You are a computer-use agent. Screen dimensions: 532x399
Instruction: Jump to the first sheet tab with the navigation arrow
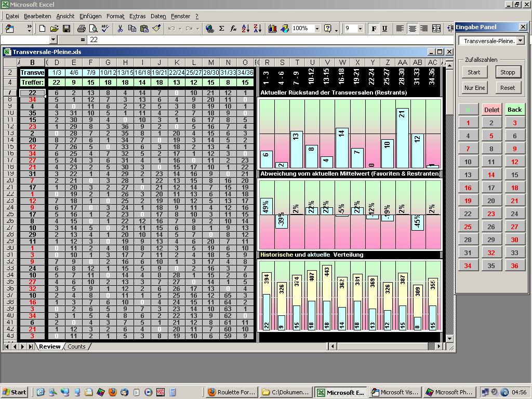click(7, 347)
